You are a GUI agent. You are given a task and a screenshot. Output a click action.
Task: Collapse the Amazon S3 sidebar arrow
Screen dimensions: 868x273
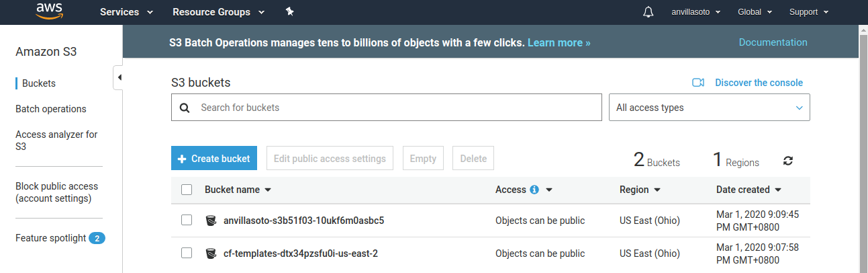pos(119,77)
